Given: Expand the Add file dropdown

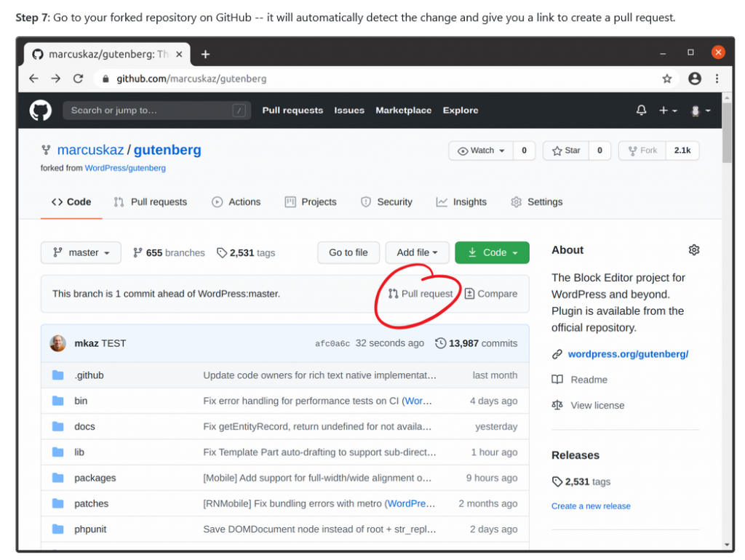Looking at the screenshot, I should pos(417,253).
